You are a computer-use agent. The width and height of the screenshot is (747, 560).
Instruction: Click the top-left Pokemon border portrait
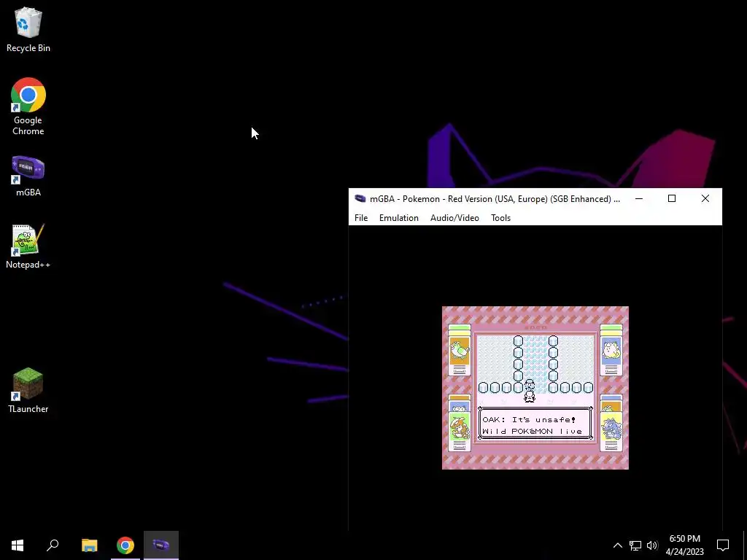click(460, 350)
